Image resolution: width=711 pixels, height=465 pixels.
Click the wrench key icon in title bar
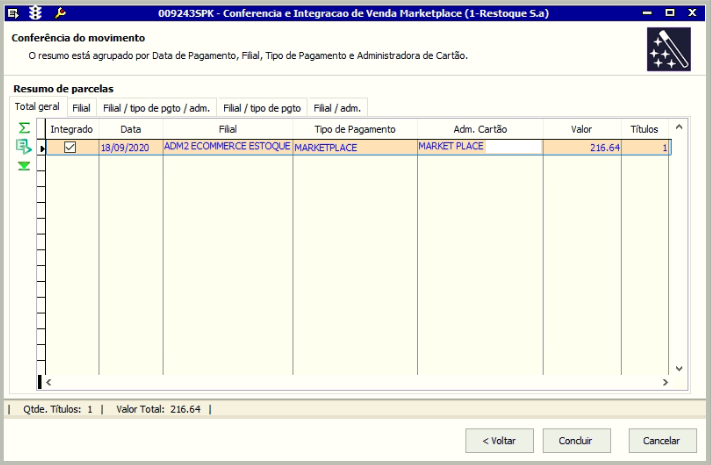60,13
